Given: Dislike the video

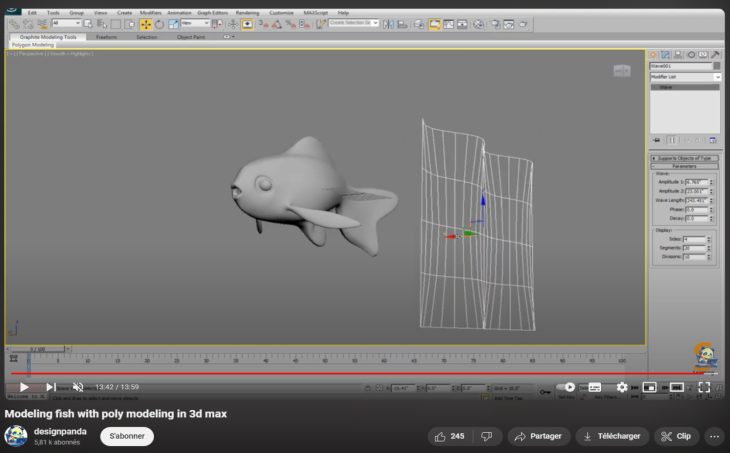Looking at the screenshot, I should pyautogui.click(x=487, y=436).
